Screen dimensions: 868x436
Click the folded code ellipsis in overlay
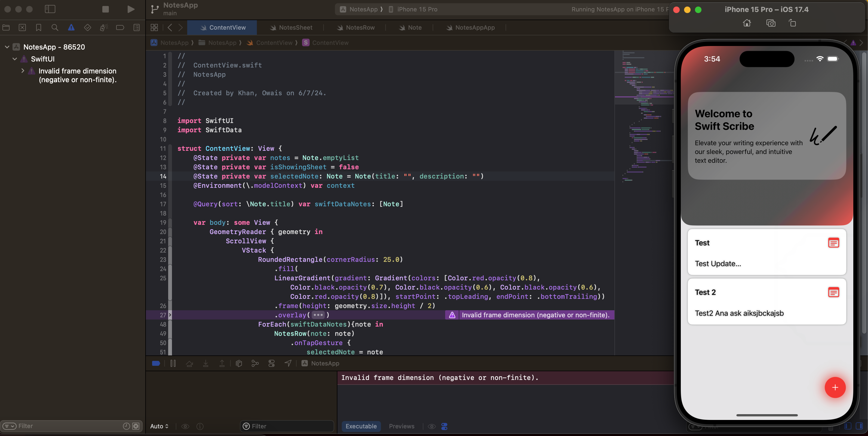click(318, 315)
